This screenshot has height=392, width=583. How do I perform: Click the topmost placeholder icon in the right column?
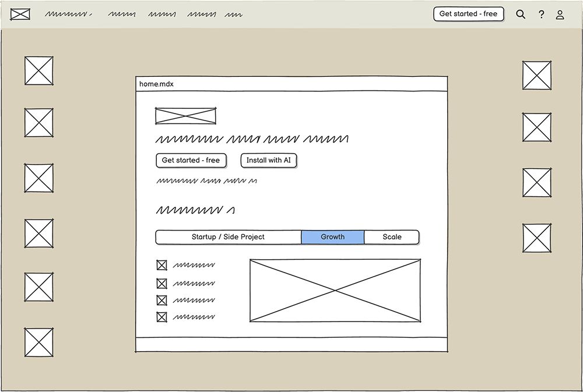(536, 76)
